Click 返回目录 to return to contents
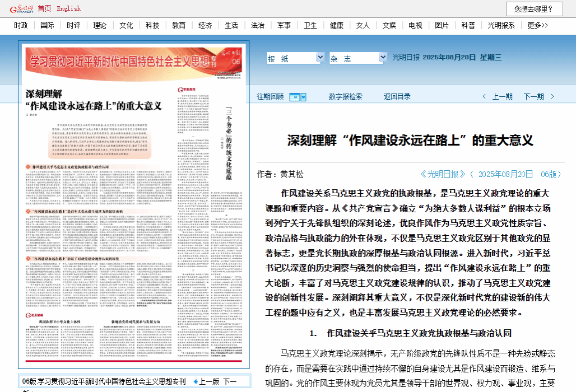576x392 pixels. (x=397, y=96)
